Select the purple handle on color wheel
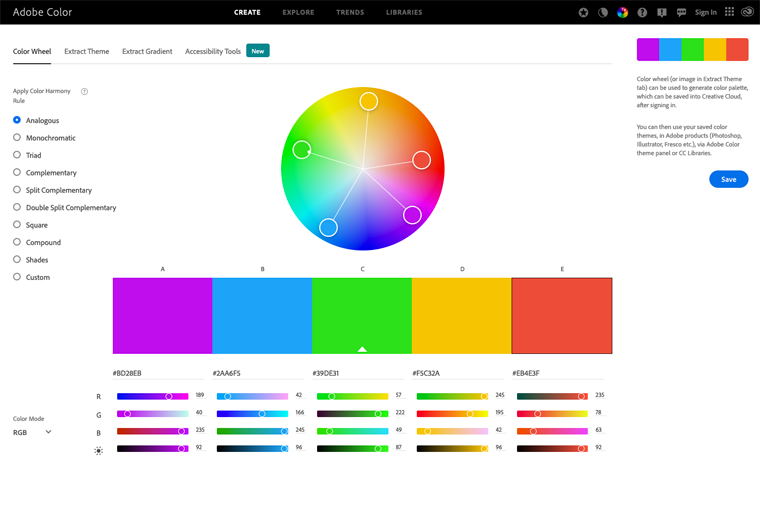760x520 pixels. (412, 215)
